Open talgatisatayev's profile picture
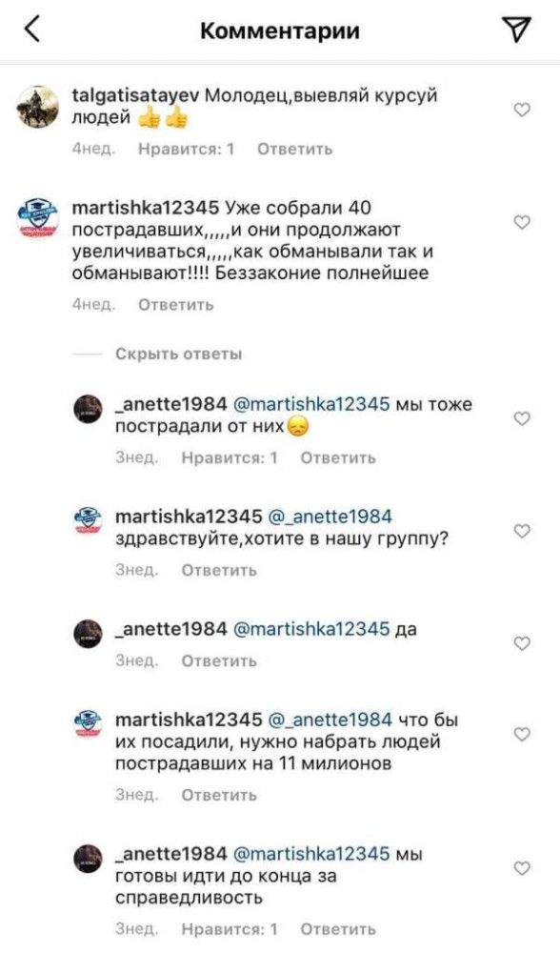This screenshot has width=560, height=953. click(38, 107)
